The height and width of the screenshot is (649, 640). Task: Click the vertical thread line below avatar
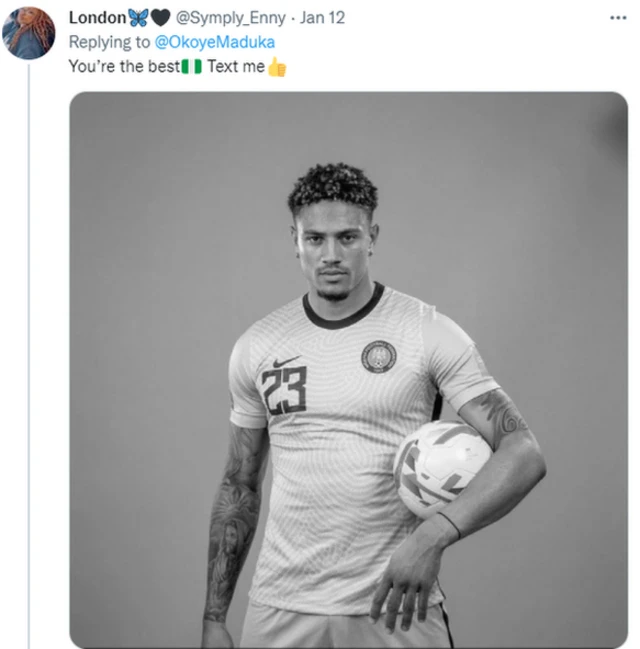click(28, 350)
